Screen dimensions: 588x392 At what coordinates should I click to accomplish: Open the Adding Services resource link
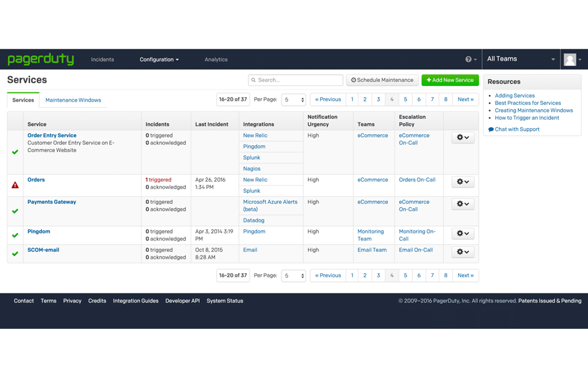coord(514,96)
